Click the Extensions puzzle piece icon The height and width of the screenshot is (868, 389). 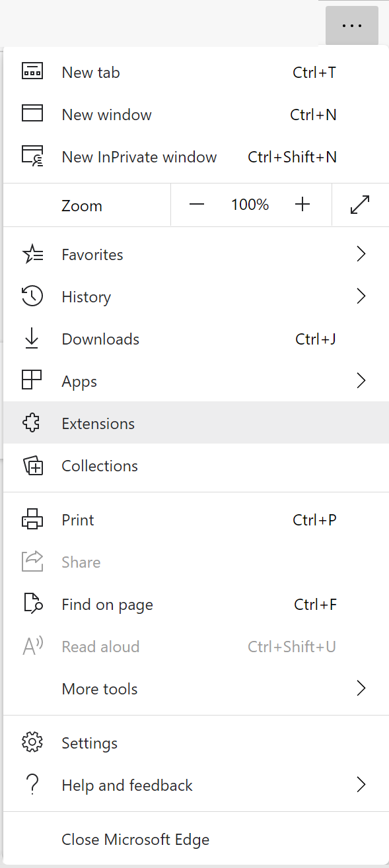(x=32, y=423)
